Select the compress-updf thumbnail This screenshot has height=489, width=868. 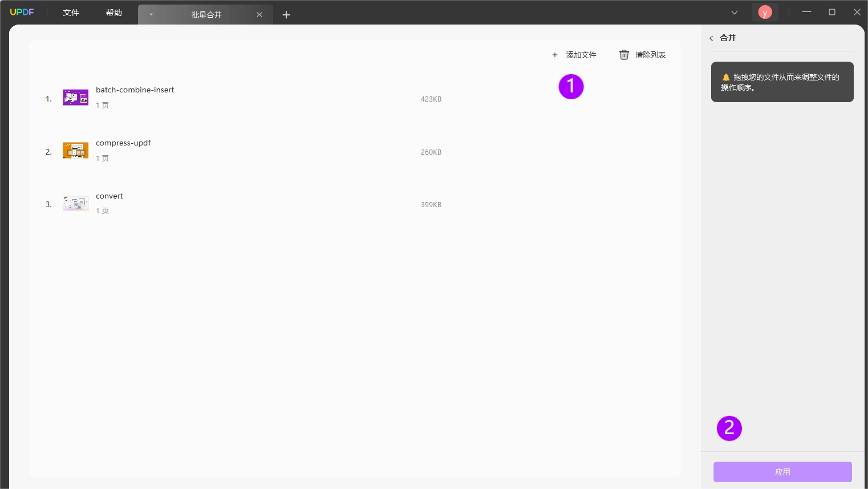76,151
